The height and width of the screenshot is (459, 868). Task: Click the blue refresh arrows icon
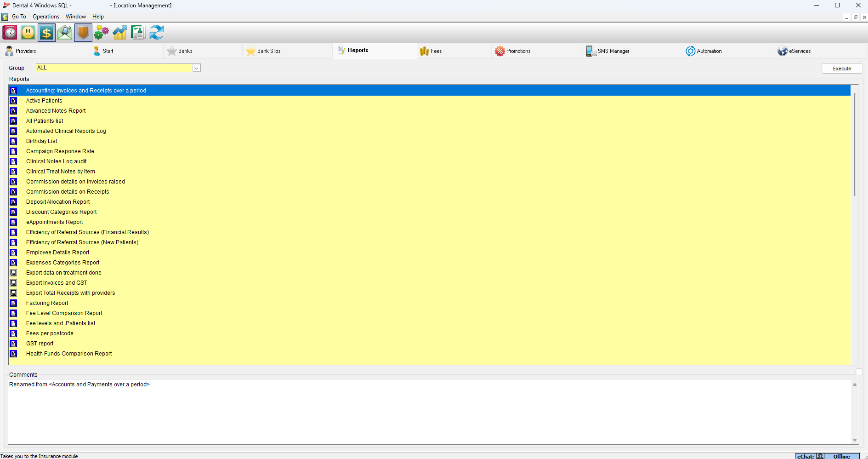click(157, 33)
